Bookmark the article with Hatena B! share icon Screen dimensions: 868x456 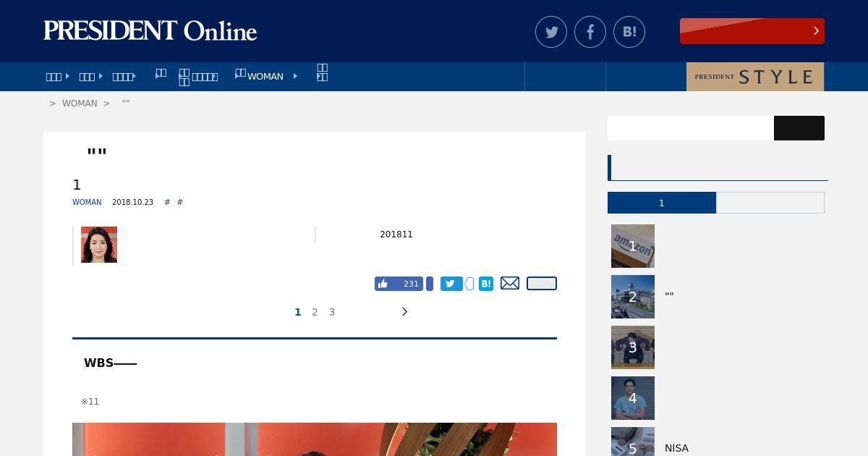tap(486, 284)
